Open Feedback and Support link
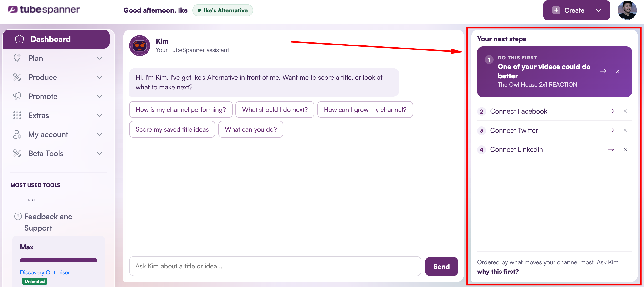The height and width of the screenshot is (287, 644). [x=48, y=222]
